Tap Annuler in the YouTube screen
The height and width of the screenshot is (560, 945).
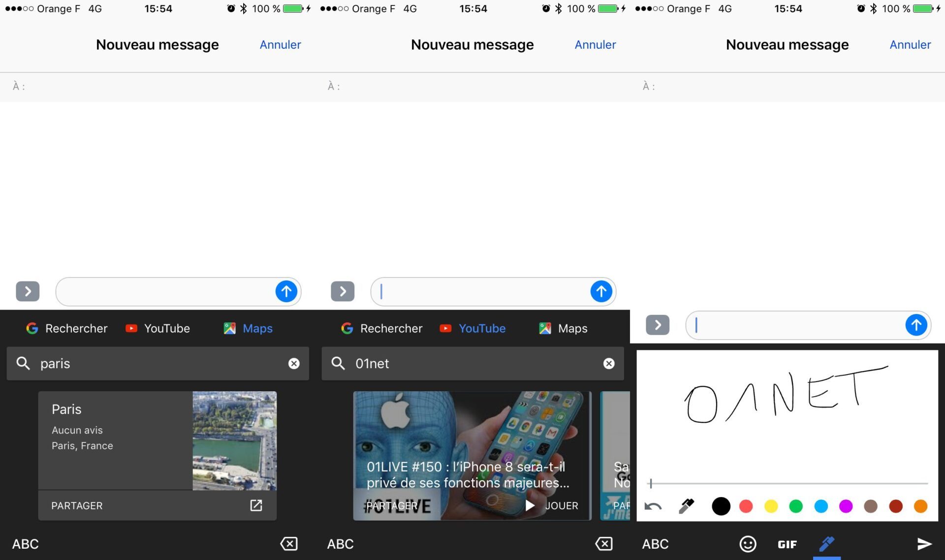(595, 45)
